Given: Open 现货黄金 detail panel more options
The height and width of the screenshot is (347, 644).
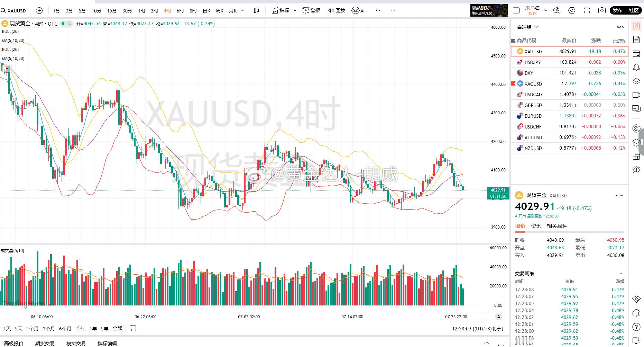Looking at the screenshot, I should (619, 195).
